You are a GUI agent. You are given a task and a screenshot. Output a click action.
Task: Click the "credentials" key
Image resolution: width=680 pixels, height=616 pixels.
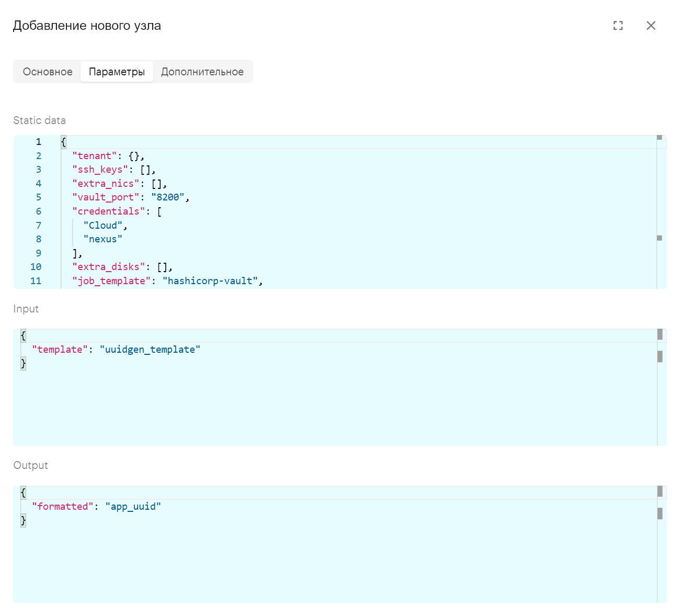tap(109, 211)
